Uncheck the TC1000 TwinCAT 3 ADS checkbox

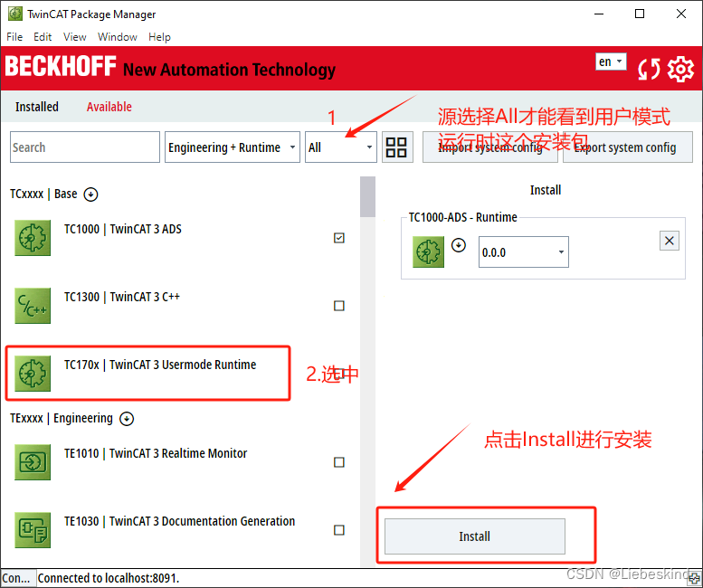tap(339, 238)
